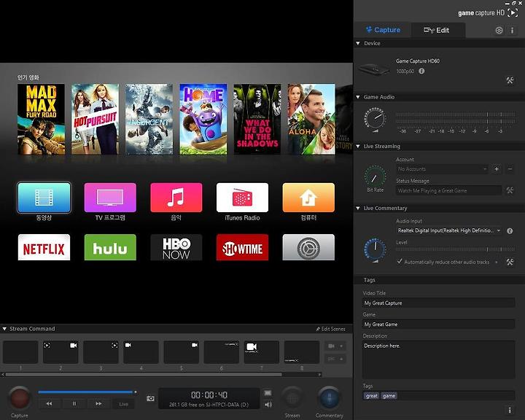525x420 pixels.
Task: Select the Aloha movie poster
Action: [x=311, y=120]
